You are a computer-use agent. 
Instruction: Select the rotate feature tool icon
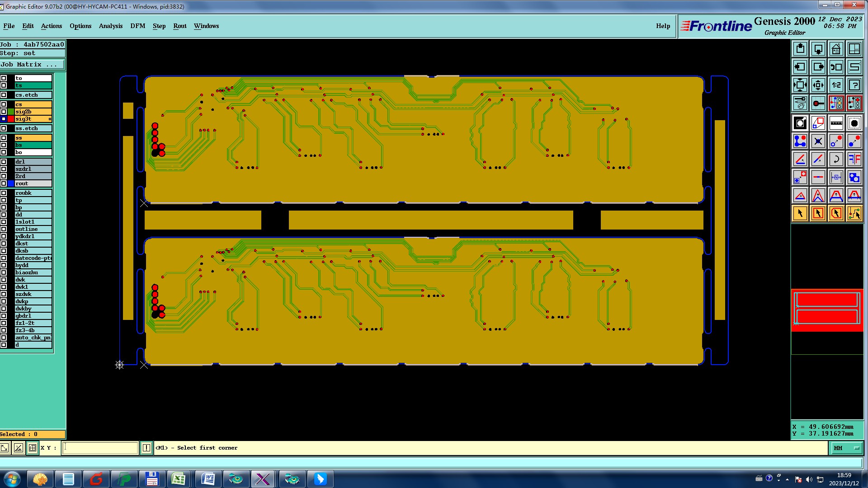tap(836, 159)
